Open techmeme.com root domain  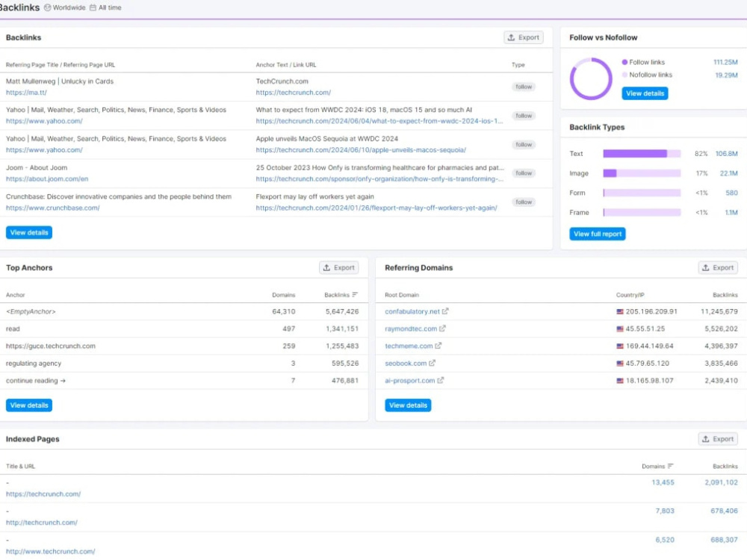tap(409, 346)
